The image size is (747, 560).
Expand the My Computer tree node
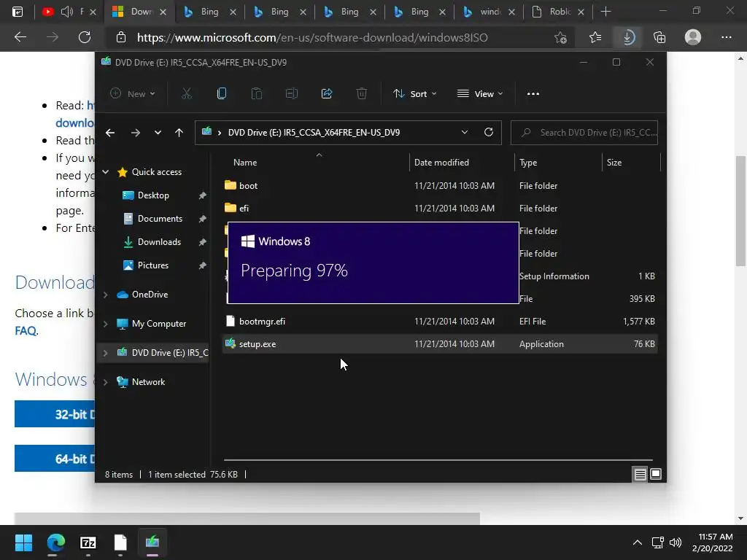pyautogui.click(x=106, y=324)
